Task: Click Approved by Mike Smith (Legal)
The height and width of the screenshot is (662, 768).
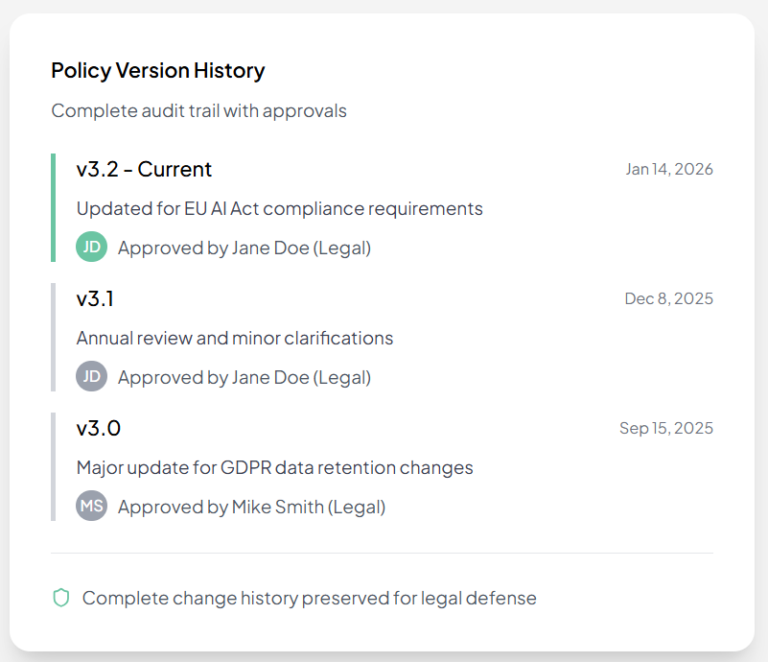Action: [x=251, y=507]
